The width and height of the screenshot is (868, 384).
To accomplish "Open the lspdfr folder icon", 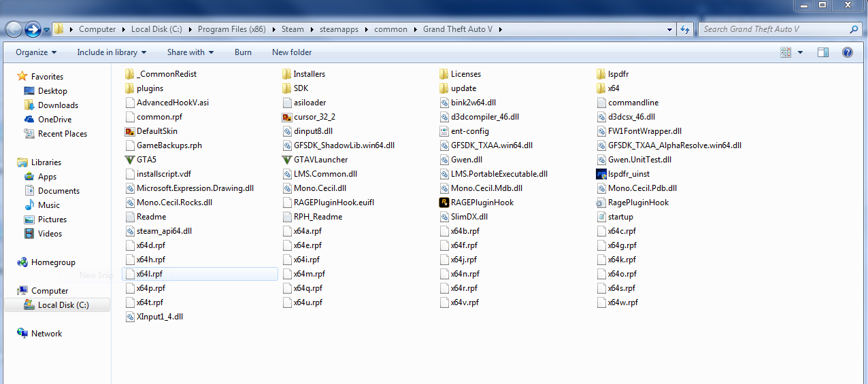I will 601,74.
